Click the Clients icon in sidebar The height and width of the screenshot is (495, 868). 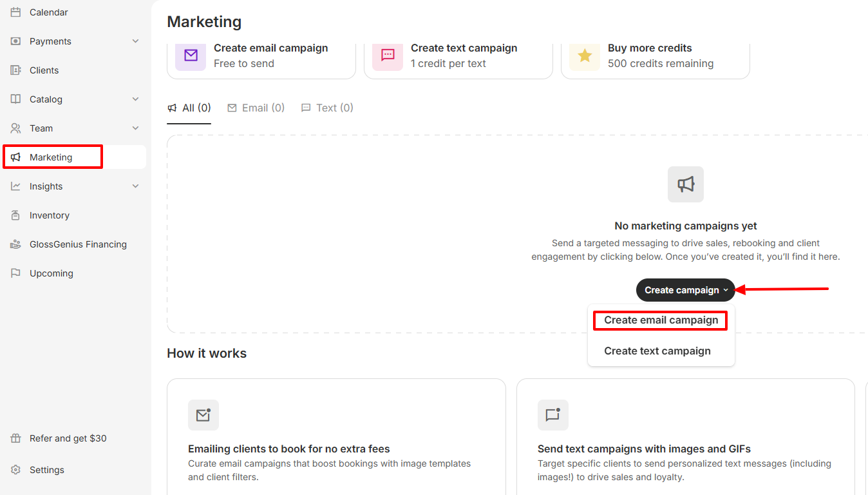point(16,70)
